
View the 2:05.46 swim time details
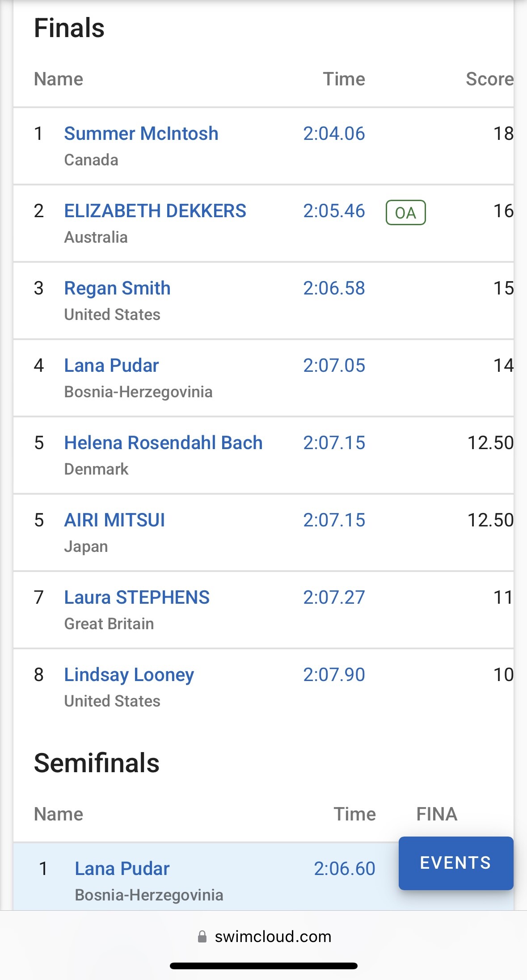(334, 211)
